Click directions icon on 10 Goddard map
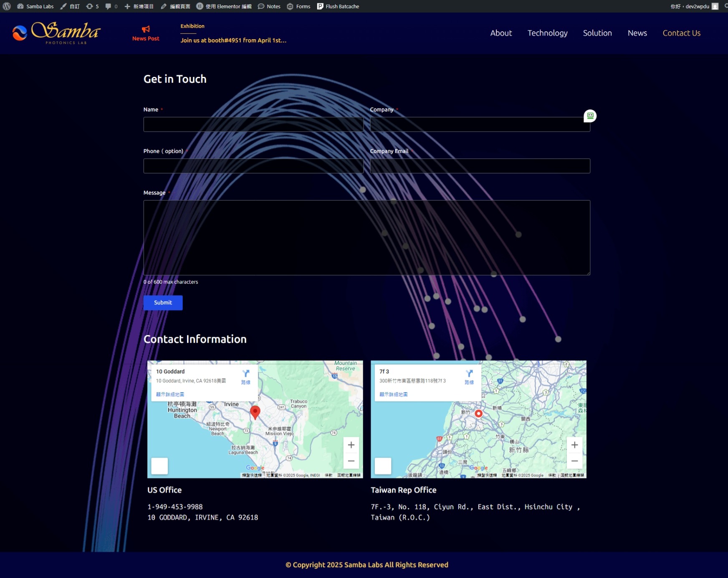728x578 pixels. pyautogui.click(x=246, y=374)
